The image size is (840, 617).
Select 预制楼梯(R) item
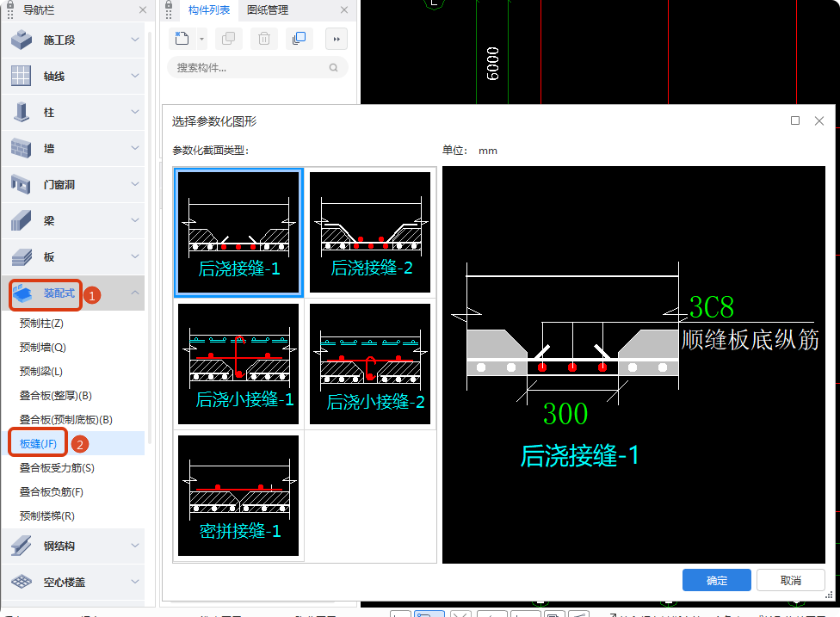click(47, 515)
